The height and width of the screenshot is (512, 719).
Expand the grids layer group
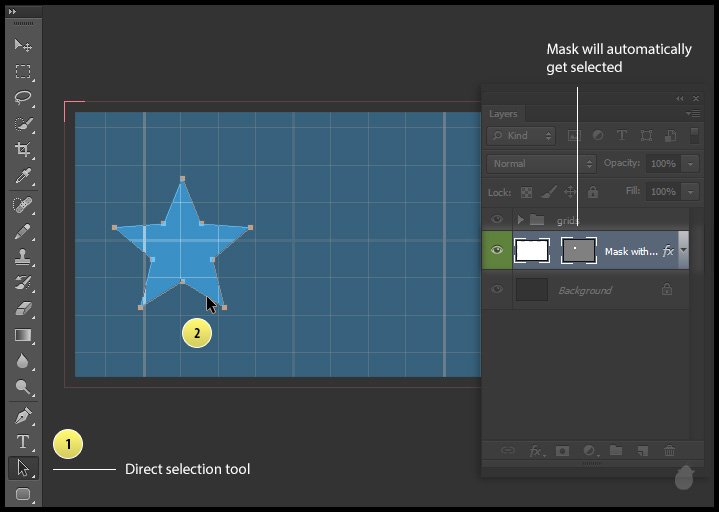click(520, 219)
